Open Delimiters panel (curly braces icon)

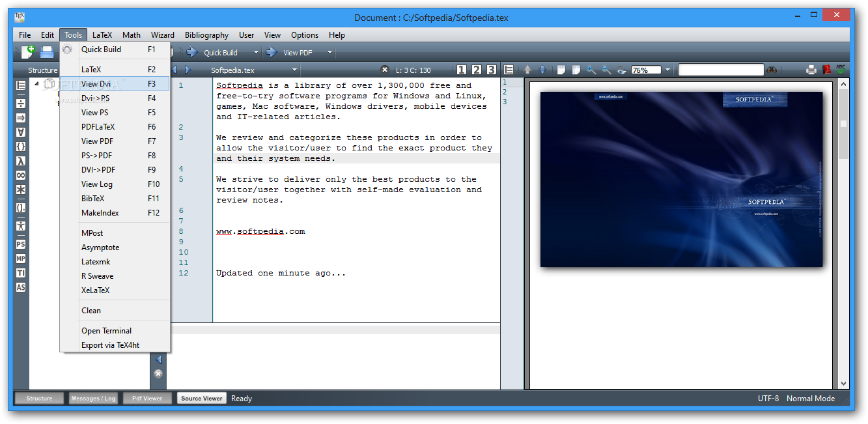[21, 147]
